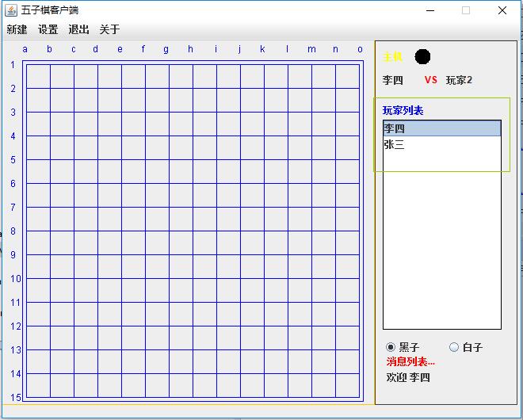
Task: Click the row label 1 beside board
Action: click(13, 65)
